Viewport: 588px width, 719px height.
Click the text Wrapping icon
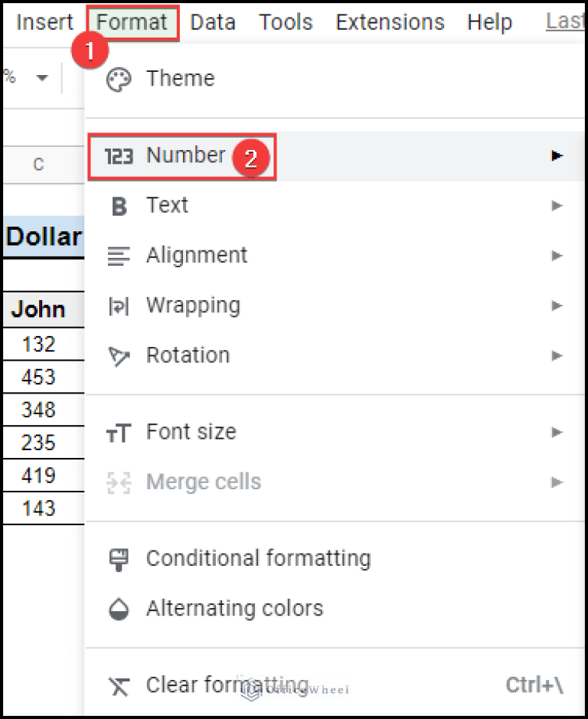[119, 305]
